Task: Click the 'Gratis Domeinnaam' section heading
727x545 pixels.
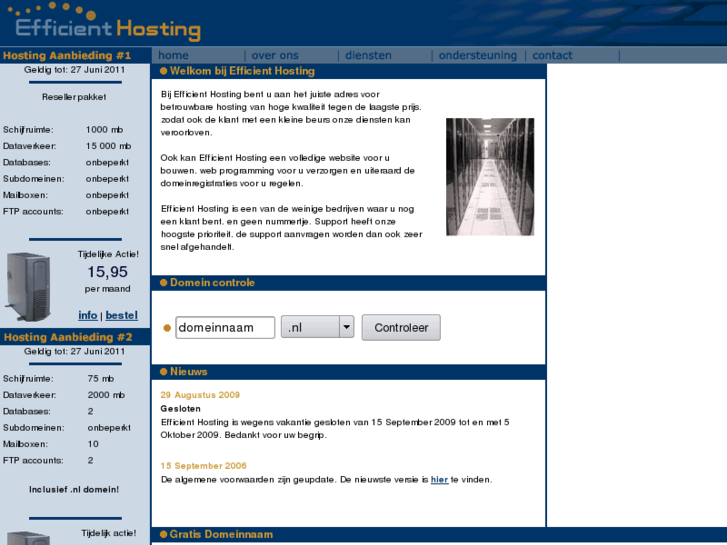Action: 221,534
